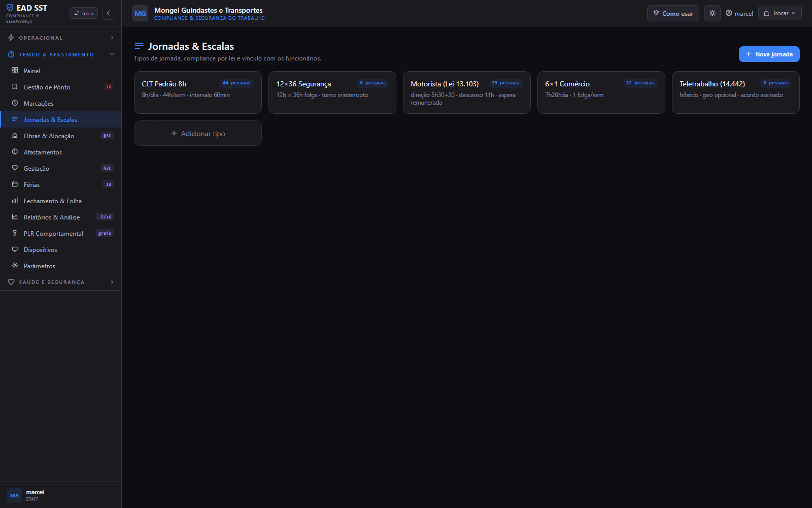Viewport: 812px width, 508px height.
Task: Click the Dispositivos monitor icon
Action: click(15, 249)
